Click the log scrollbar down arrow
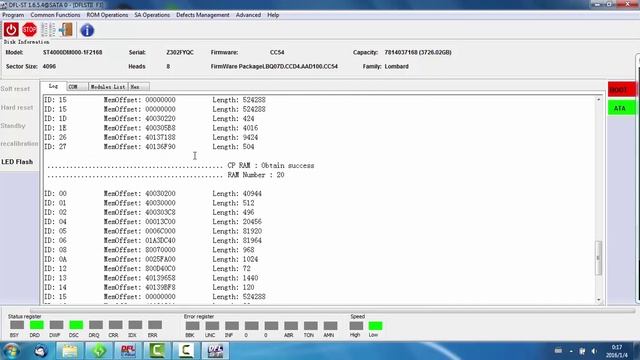Screen dimensions: 640x360 pos(599,300)
